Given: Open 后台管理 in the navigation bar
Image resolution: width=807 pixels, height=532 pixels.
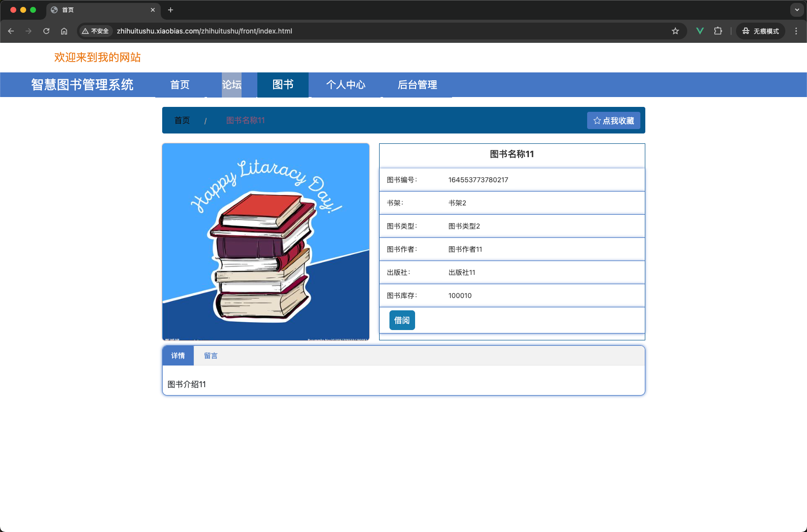Looking at the screenshot, I should click(x=418, y=85).
